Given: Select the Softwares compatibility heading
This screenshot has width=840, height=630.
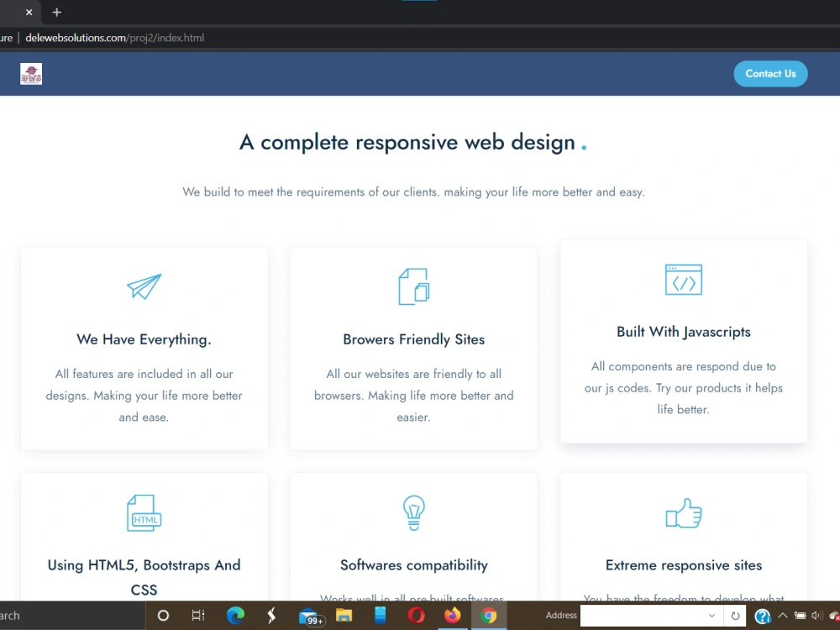Looking at the screenshot, I should pyautogui.click(x=413, y=565).
